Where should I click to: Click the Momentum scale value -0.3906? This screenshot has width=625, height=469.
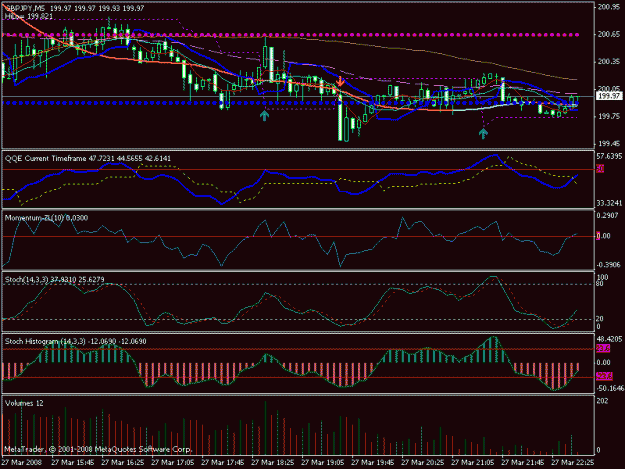608,265
